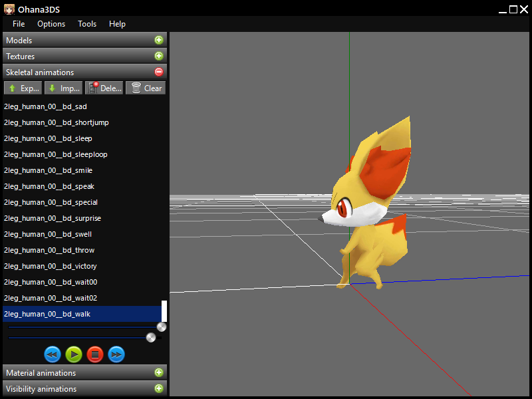Select the 2leg_human_00__bd_victory animation
This screenshot has height=399, width=532.
(51, 266)
